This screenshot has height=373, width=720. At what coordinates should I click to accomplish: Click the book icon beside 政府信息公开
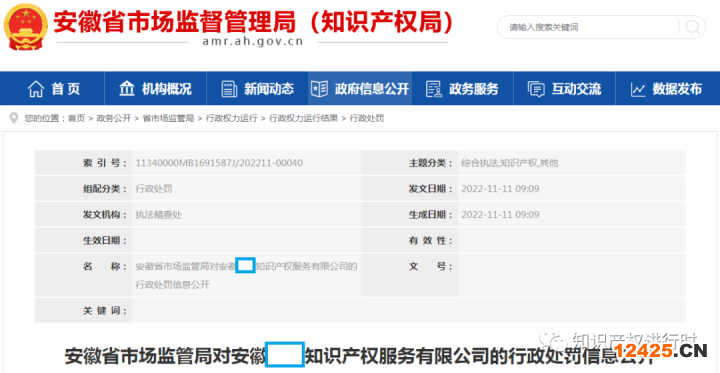click(319, 88)
